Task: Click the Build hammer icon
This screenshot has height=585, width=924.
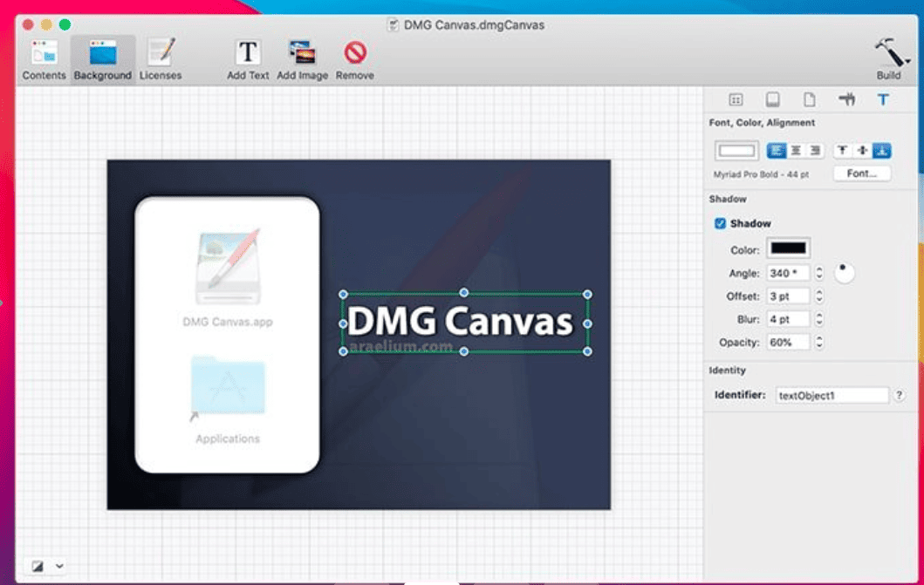Action: [x=887, y=53]
